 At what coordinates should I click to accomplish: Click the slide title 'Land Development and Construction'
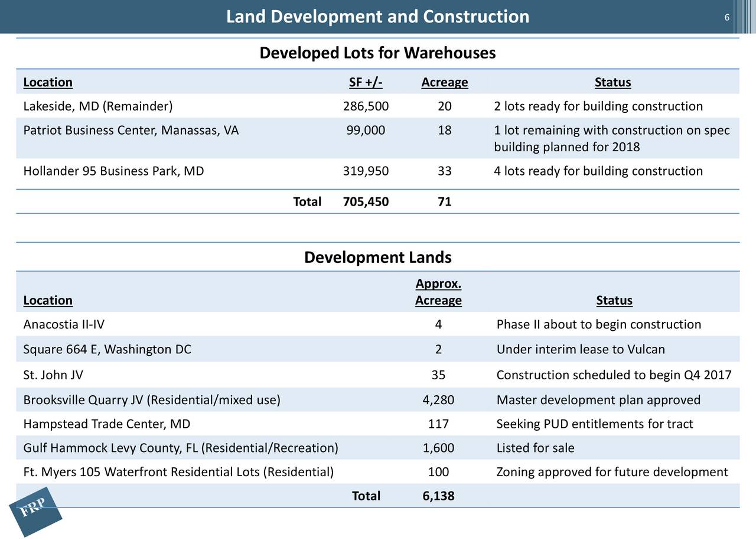coord(377,17)
